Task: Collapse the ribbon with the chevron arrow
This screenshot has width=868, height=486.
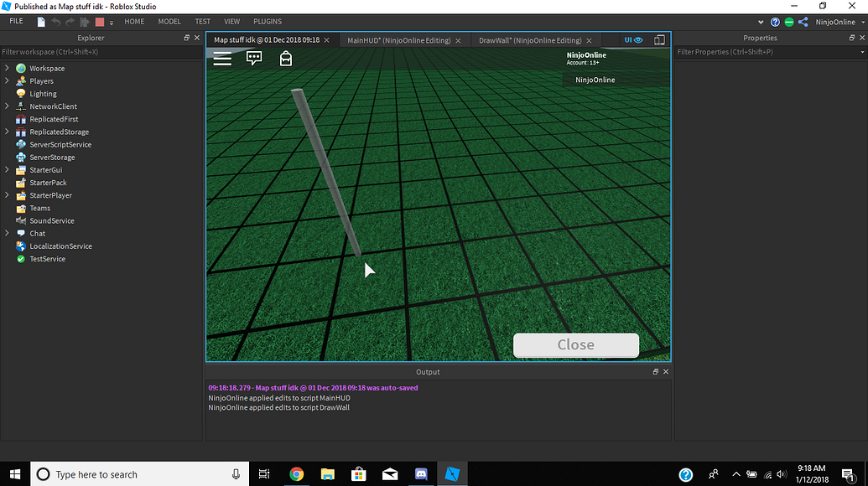Action: 761,22
